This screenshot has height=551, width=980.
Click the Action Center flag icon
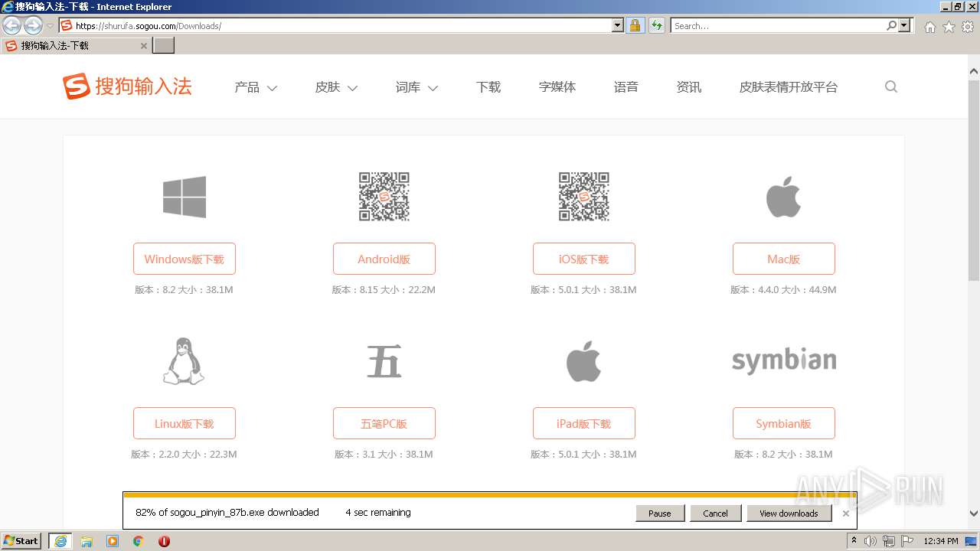tap(907, 541)
